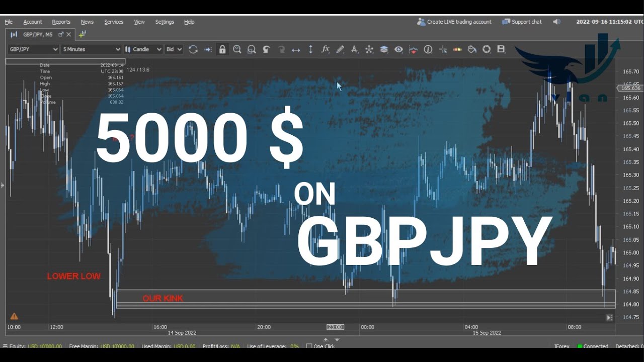Click the area zoom magnifier icon
The width and height of the screenshot is (644, 362).
(252, 49)
